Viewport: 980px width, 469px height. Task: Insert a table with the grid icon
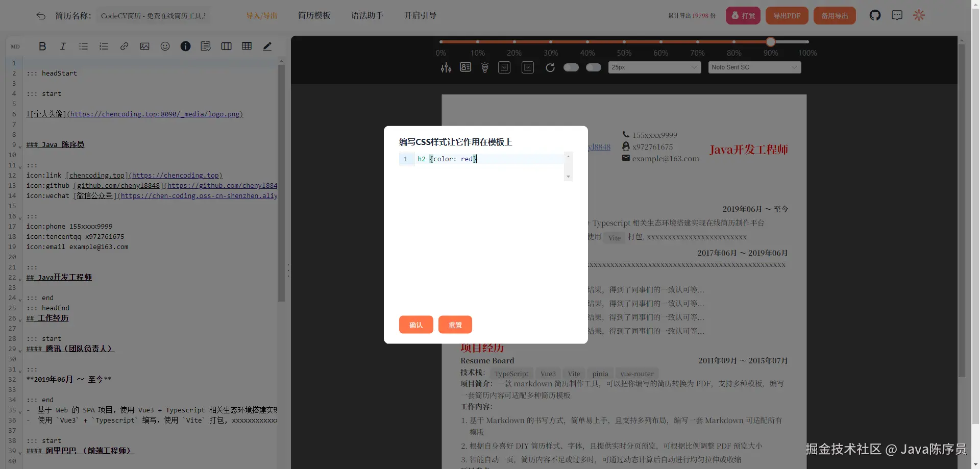point(247,46)
